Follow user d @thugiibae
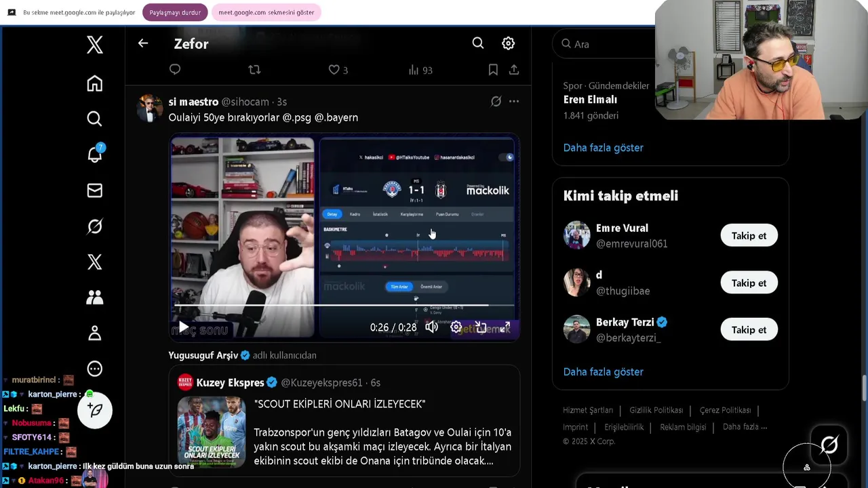 coord(749,283)
